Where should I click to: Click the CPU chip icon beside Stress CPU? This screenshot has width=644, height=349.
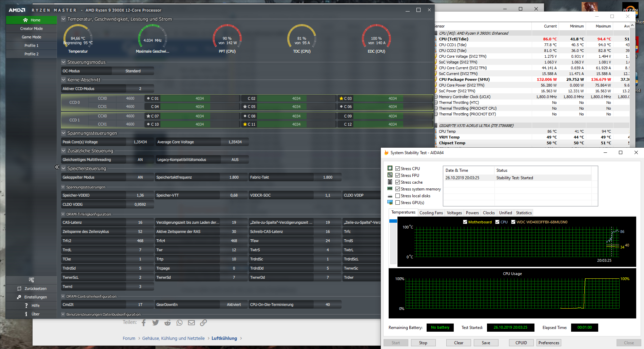(x=390, y=168)
